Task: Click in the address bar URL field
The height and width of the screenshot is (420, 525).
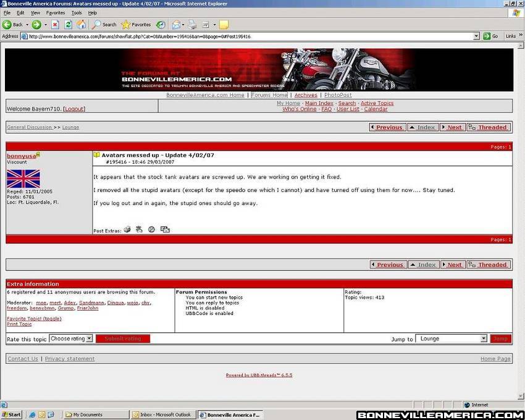Action: point(251,36)
